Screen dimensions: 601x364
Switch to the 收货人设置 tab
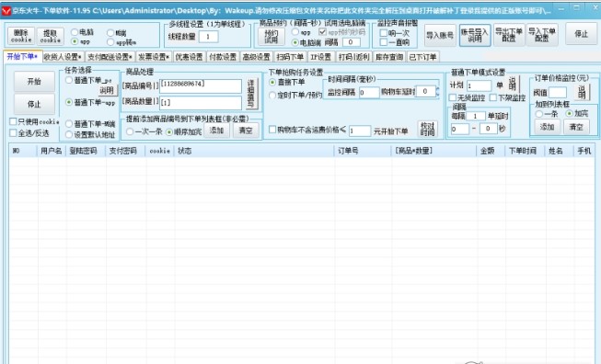point(63,57)
